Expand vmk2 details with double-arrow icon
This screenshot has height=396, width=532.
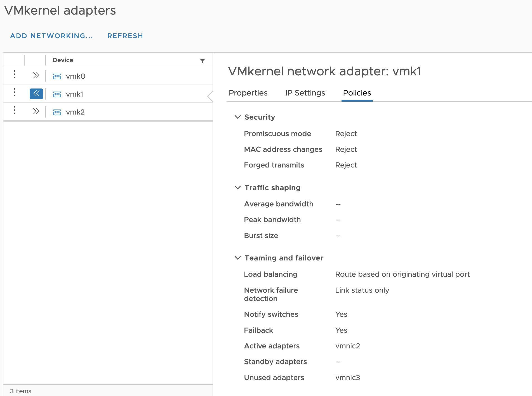[x=36, y=111]
